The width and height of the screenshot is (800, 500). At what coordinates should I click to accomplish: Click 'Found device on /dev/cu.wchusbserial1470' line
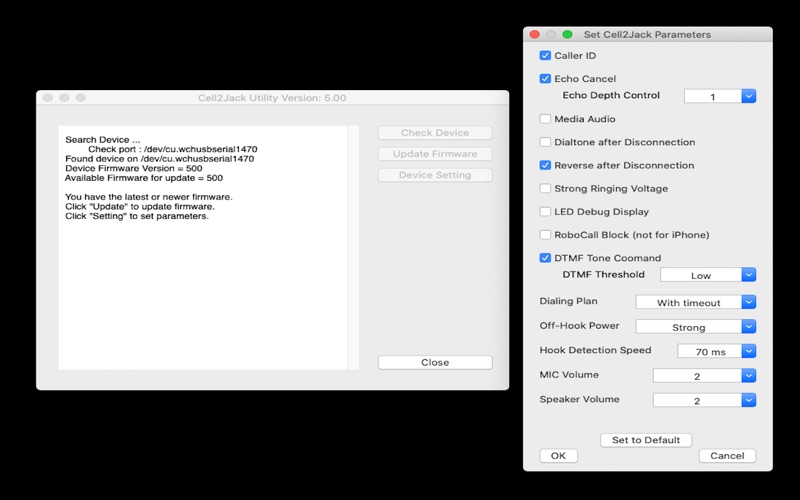coord(160,159)
